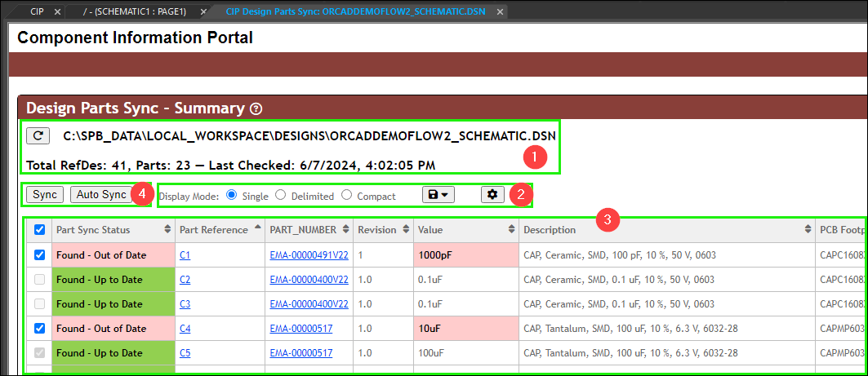This screenshot has height=376, width=868.
Task: Click the highlighted 10uF value cell
Action: click(466, 328)
